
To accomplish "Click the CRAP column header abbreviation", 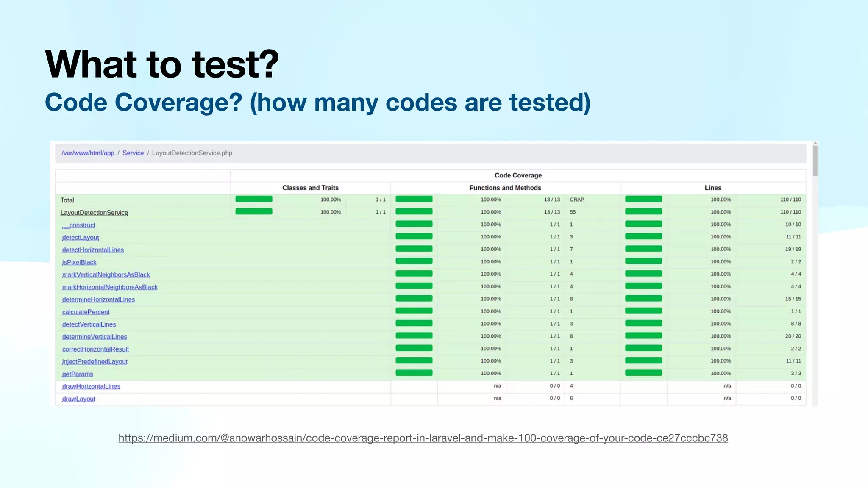I will [577, 200].
